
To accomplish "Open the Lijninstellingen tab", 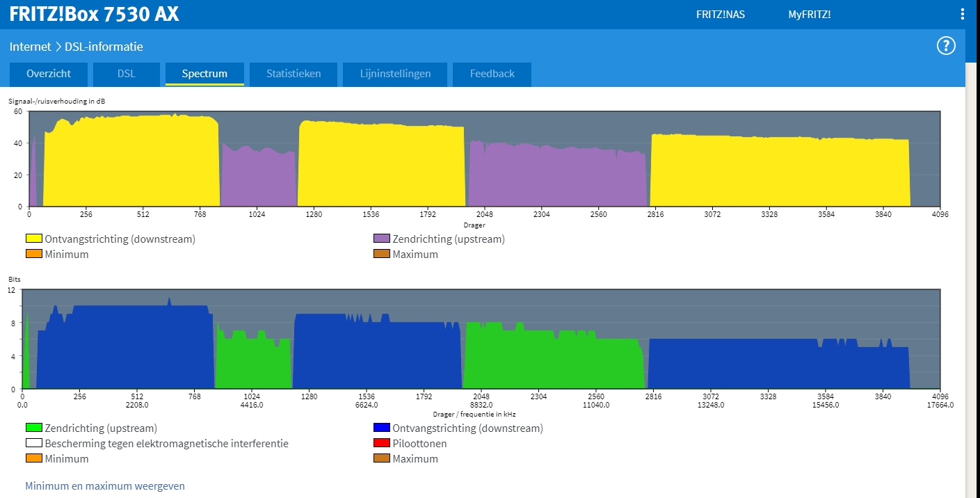I will 395,74.
